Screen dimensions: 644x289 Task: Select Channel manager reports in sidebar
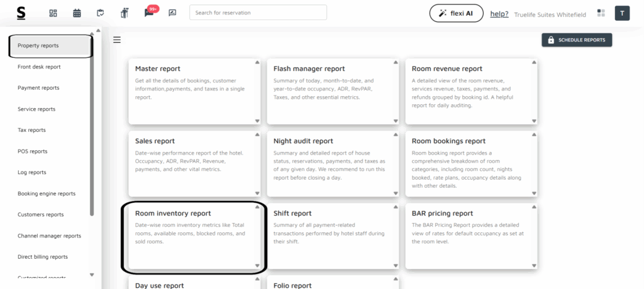point(49,236)
